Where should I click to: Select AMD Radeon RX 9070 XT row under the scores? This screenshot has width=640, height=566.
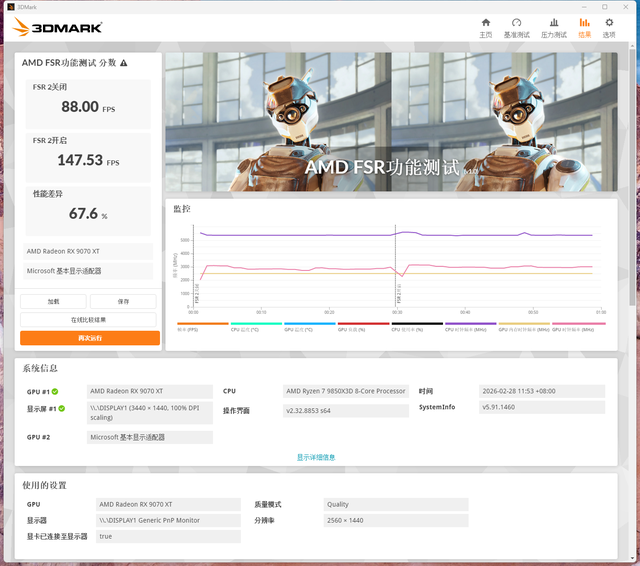88,251
